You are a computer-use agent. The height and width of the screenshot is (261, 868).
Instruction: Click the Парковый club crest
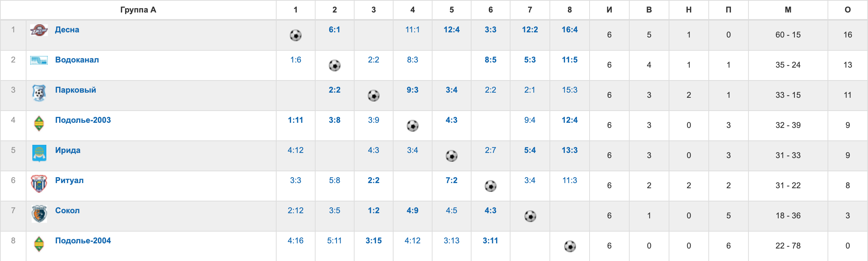click(x=39, y=93)
